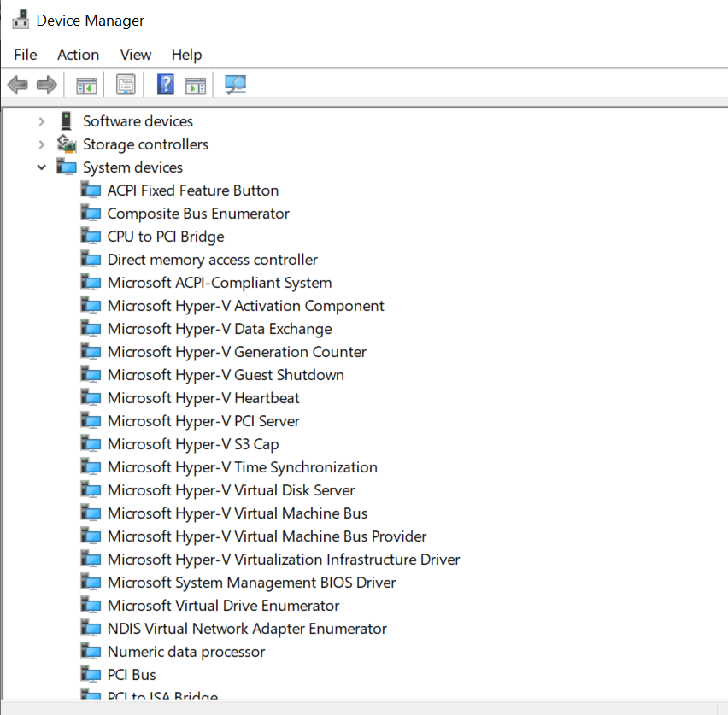The width and height of the screenshot is (728, 715).
Task: Click icon beside Composite Bus Enumerator
Action: pyautogui.click(x=91, y=213)
